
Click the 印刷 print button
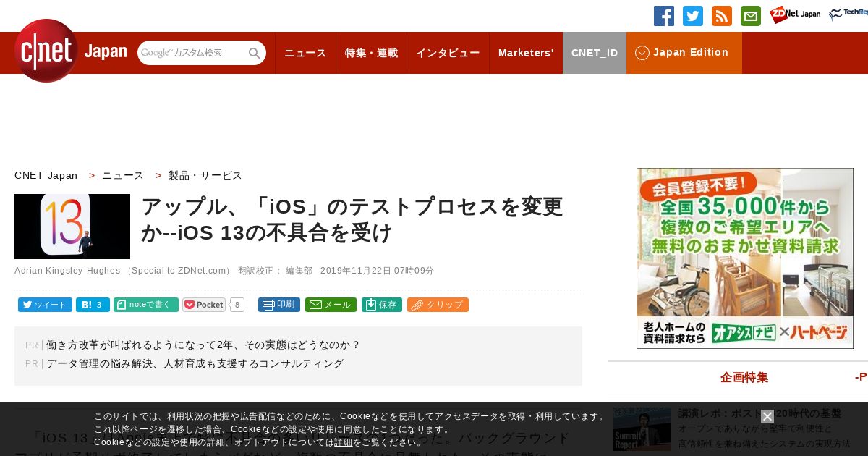[x=279, y=305]
